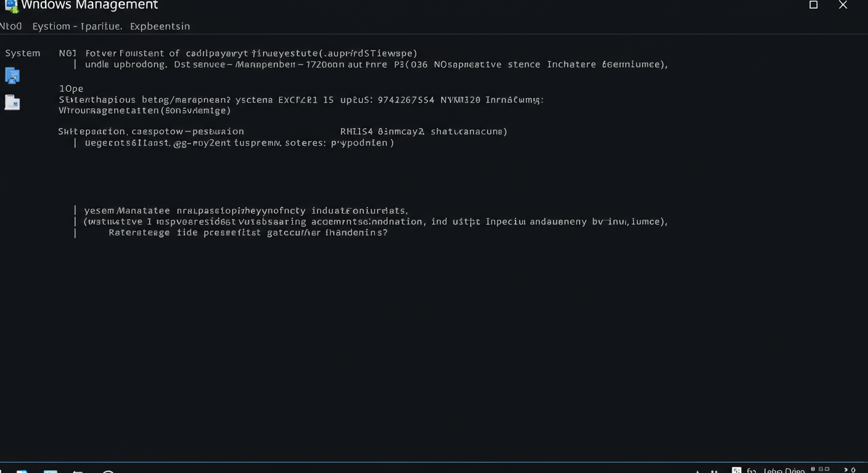Open the Nto0 menu
This screenshot has height=473, width=868.
pos(11,26)
